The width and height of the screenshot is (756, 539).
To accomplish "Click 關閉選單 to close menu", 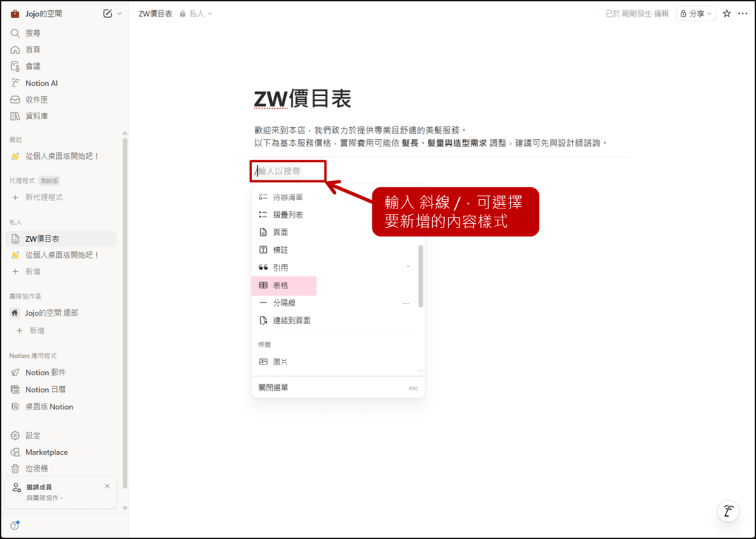I will tap(273, 387).
